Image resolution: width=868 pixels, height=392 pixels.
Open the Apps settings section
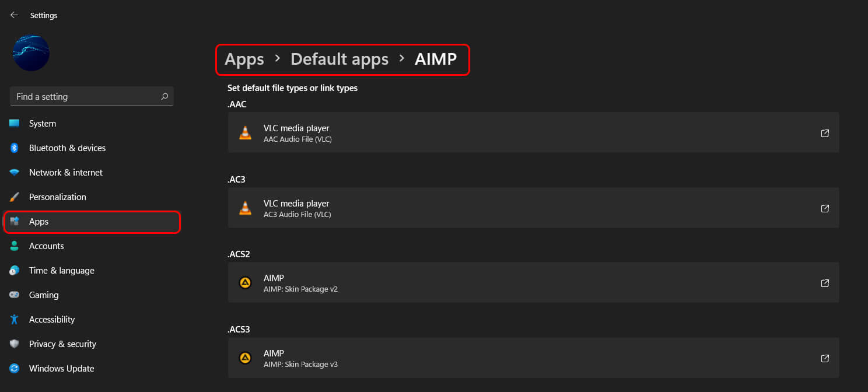point(92,222)
